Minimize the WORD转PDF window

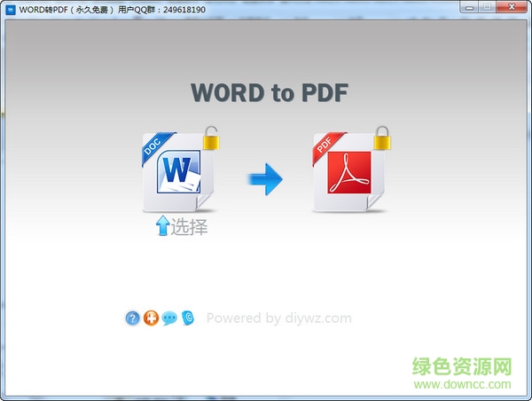tap(469, 7)
